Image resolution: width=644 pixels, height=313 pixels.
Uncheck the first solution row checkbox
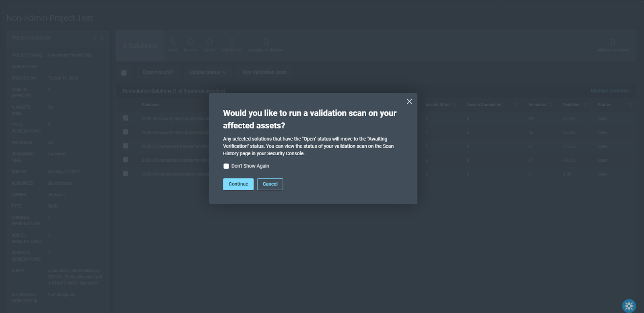pos(126,118)
